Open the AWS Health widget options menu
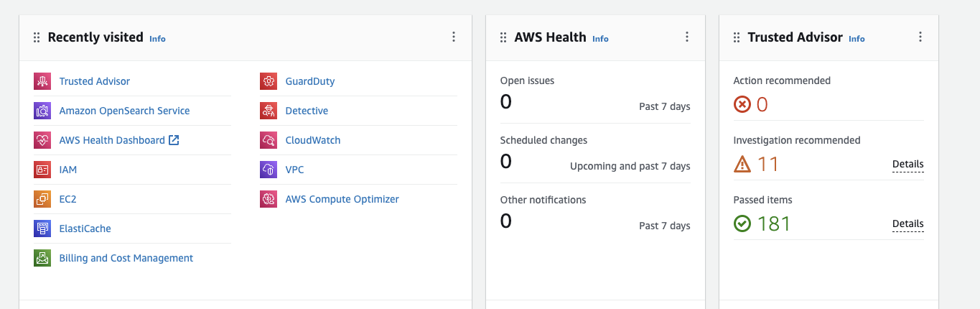 (x=687, y=37)
